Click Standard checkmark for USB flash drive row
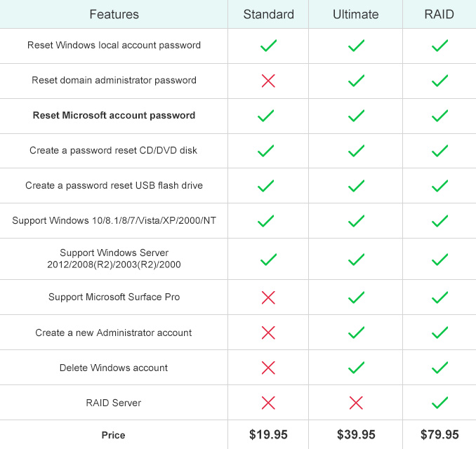The width and height of the screenshot is (476, 449). pos(265,186)
